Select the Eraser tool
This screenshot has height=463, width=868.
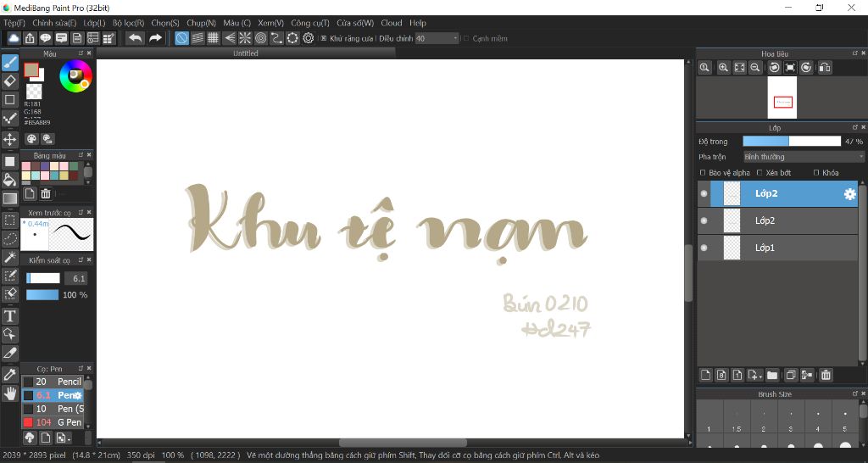(10, 81)
